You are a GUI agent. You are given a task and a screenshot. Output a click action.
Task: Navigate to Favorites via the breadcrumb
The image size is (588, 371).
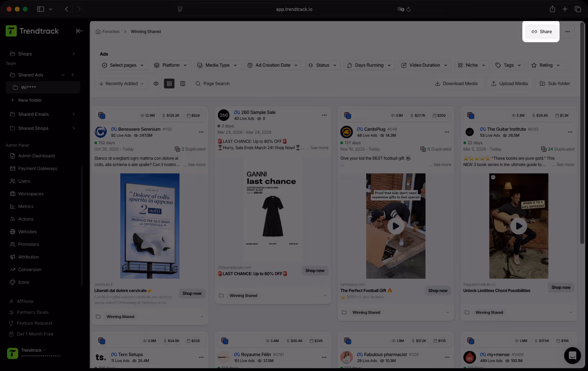(110, 31)
